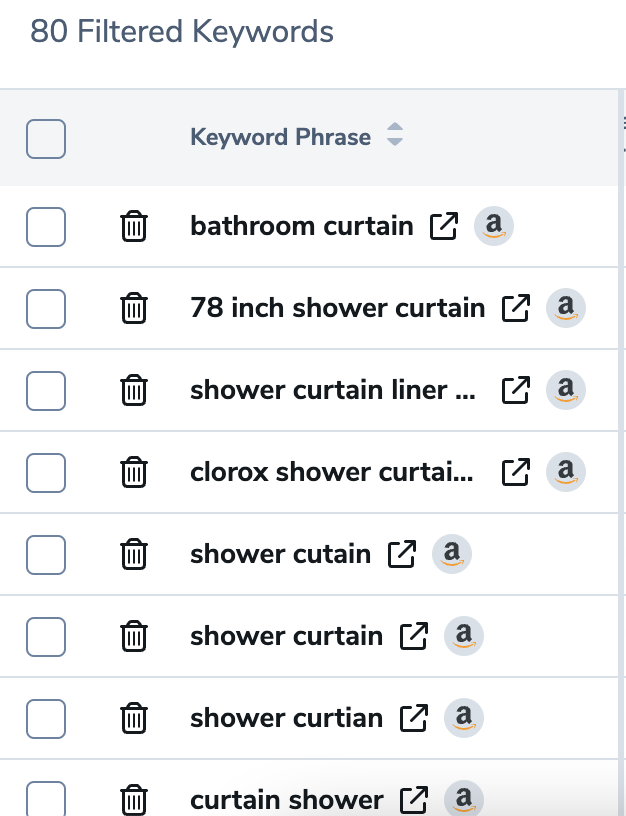The width and height of the screenshot is (626, 816).
Task: View clorox shower curtain on Amazon
Action: pyautogui.click(x=565, y=472)
